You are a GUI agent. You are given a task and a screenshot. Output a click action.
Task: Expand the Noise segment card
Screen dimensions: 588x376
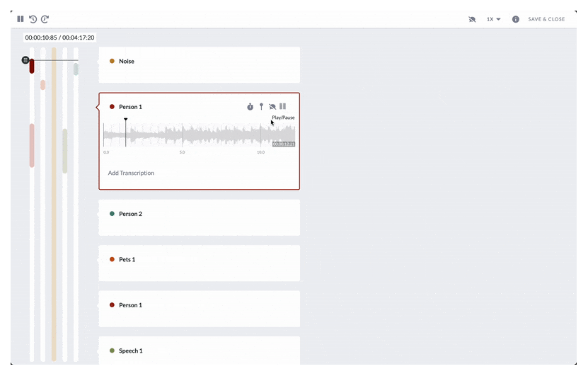(199, 62)
